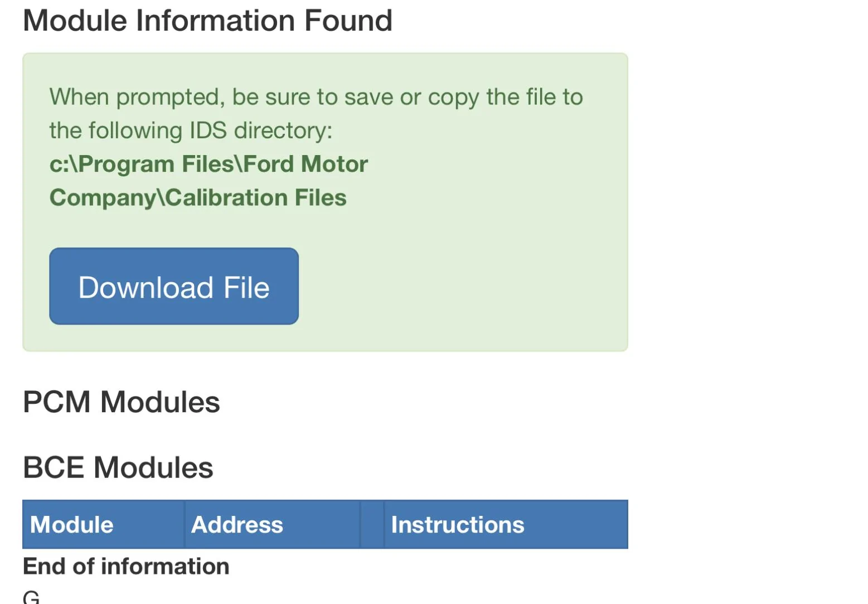Click the BCE Modules heading
Image resolution: width=868 pixels, height=604 pixels.
(x=118, y=467)
